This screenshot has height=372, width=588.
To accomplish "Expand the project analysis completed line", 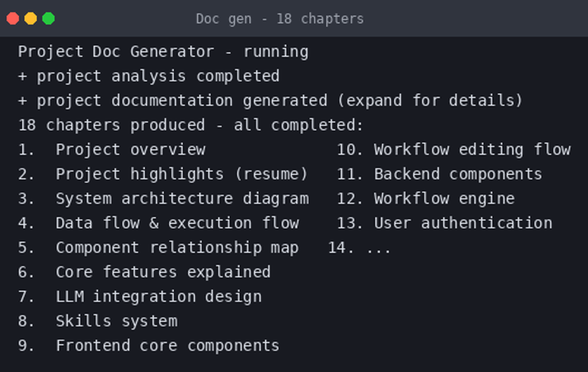I will point(149,76).
